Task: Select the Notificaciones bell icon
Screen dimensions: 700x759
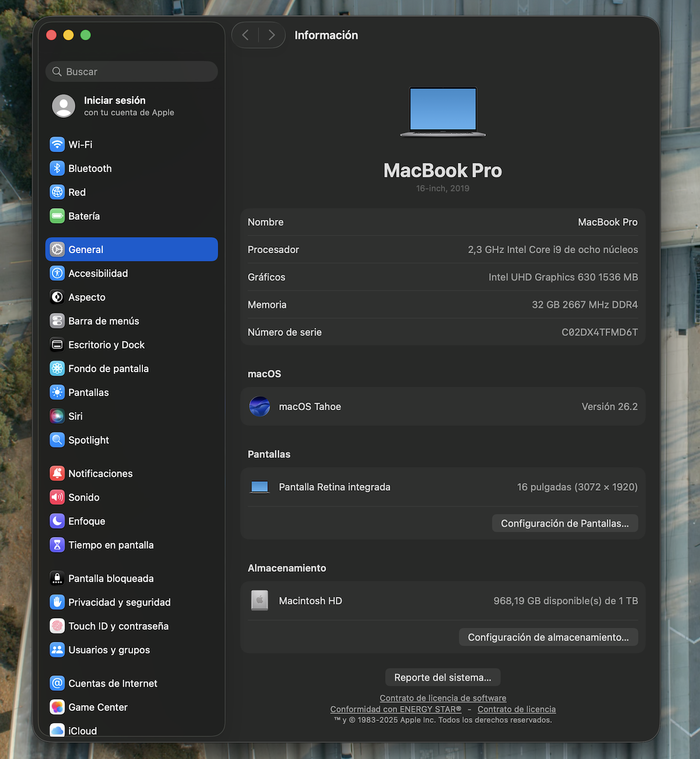Action: 57,473
